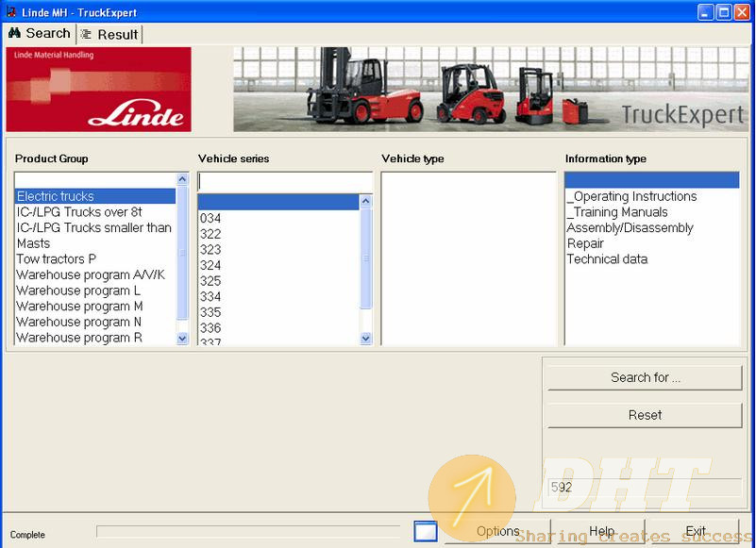
Task: Select Masts in the Product Group list
Action: (x=95, y=243)
